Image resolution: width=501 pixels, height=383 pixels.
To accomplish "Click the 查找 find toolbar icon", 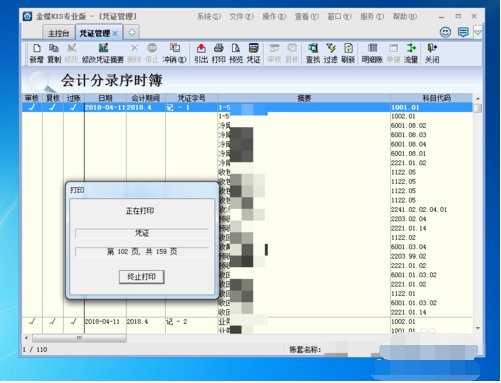I will point(313,53).
